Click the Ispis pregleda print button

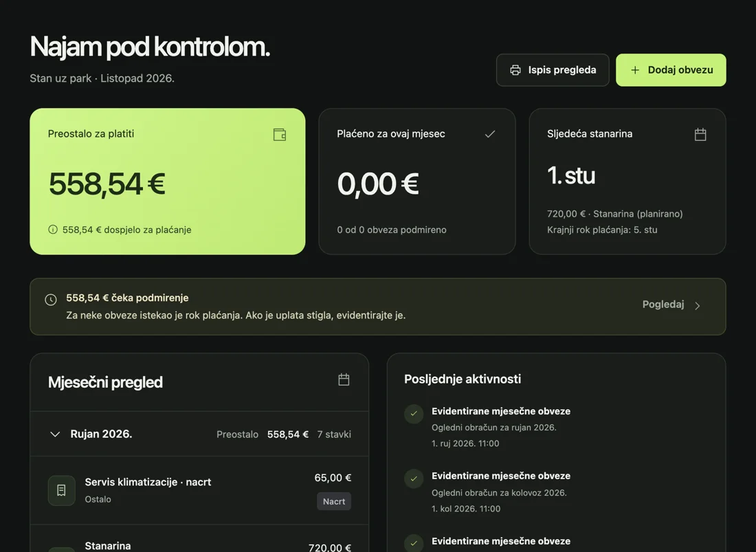[553, 70]
